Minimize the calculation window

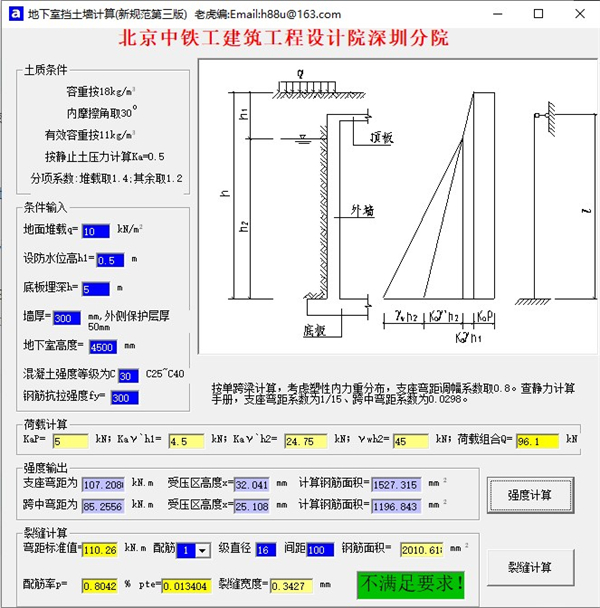pos(498,14)
